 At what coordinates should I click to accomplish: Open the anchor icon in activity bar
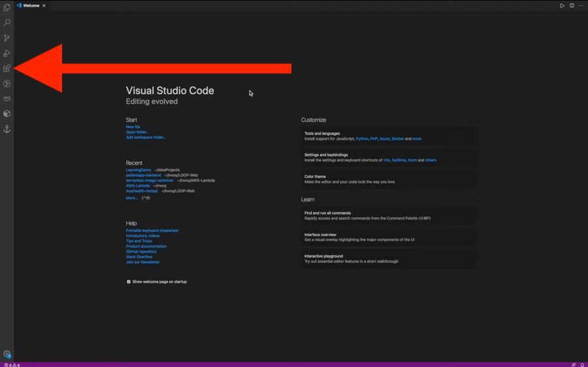7,129
